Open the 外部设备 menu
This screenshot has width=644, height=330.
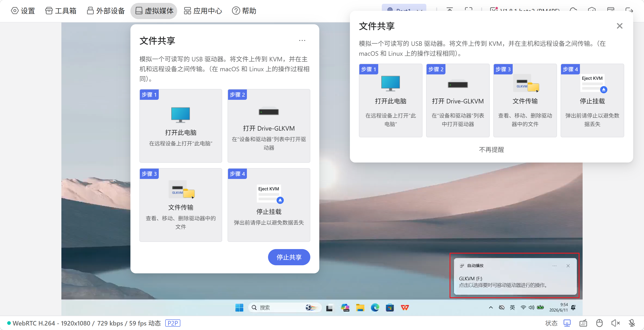tap(106, 11)
